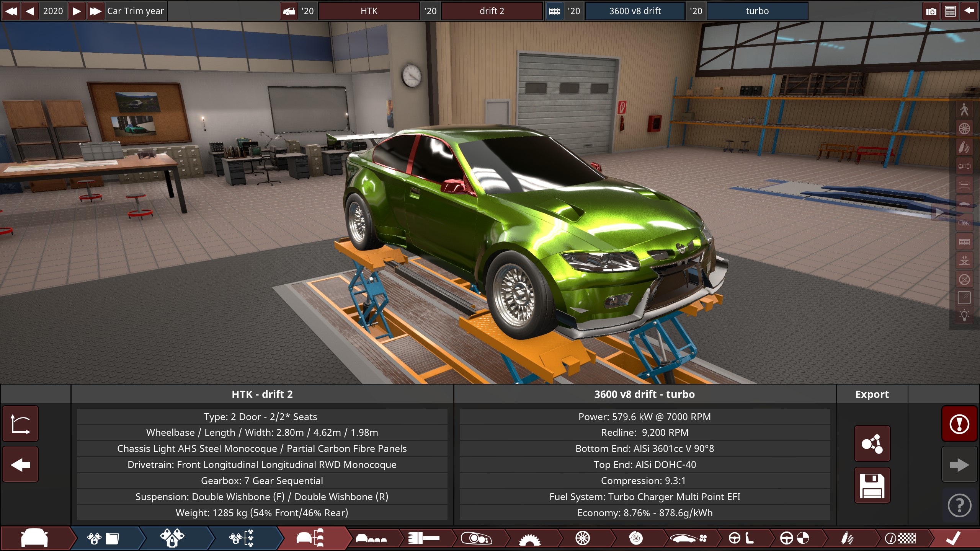
Task: Open the driving aids and safety tab
Action: pos(794,538)
